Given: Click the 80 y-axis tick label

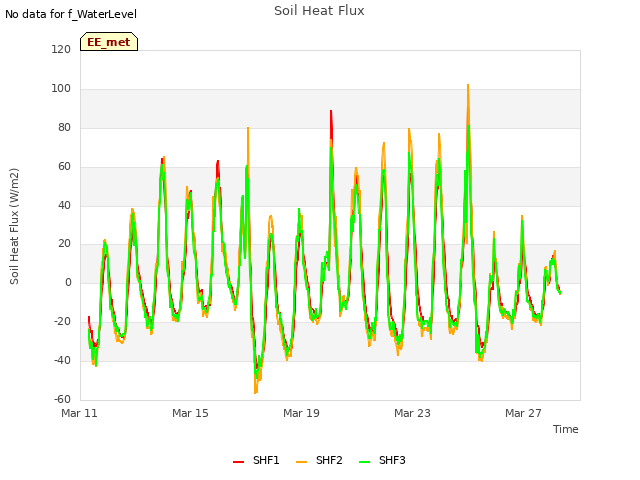Looking at the screenshot, I should tap(64, 127).
